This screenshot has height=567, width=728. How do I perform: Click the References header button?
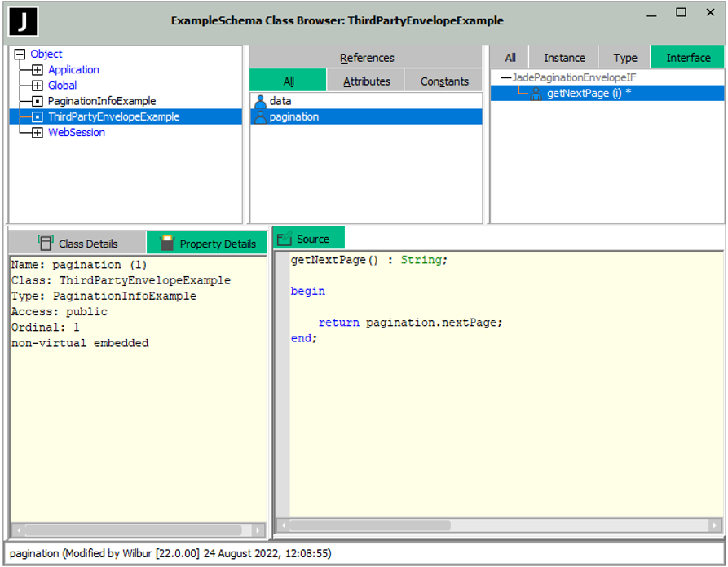pyautogui.click(x=366, y=57)
